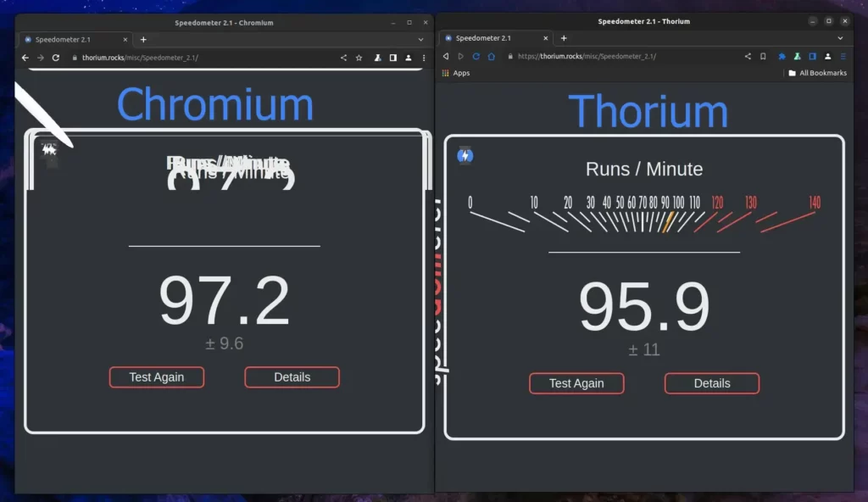868x502 pixels.
Task: Click the Thorium address bar URL
Action: [587, 56]
